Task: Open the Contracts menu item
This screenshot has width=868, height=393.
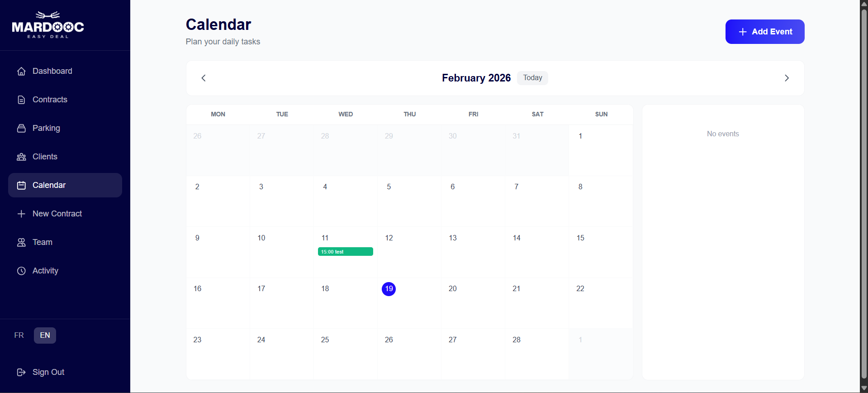Action: click(x=65, y=100)
